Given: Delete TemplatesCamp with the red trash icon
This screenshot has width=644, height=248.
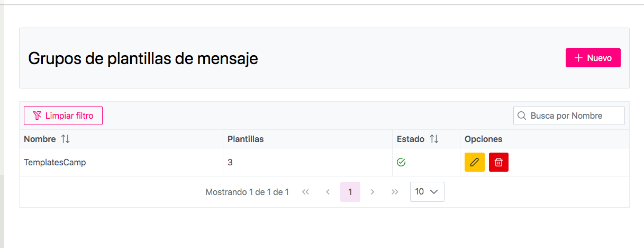Looking at the screenshot, I should pos(498,162).
